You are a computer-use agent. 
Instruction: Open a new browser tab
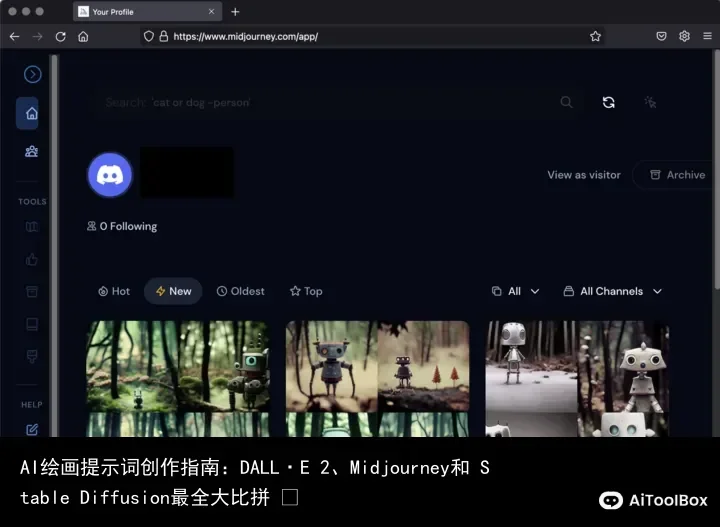pyautogui.click(x=235, y=12)
